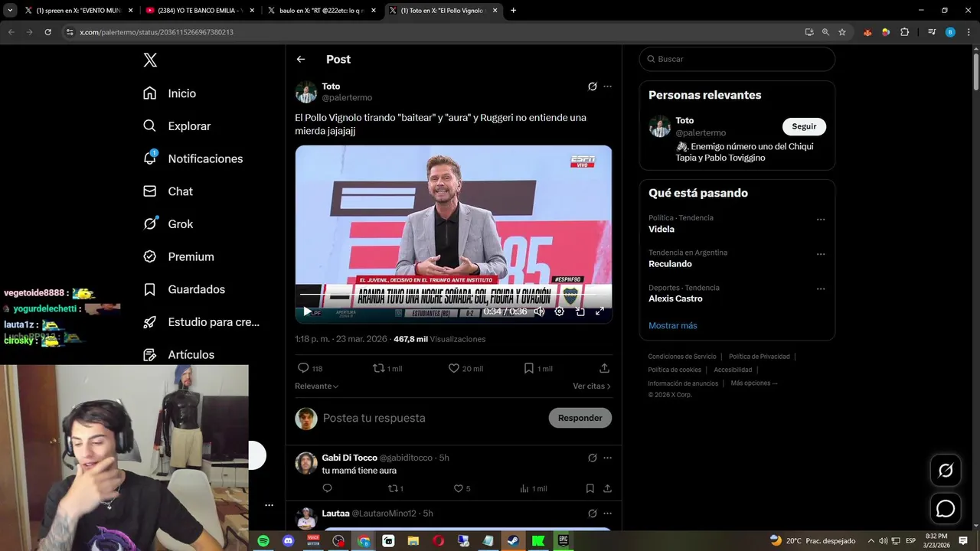Viewport: 980px width, 551px height.
Task: Switch video to picture-in-picture
Action: (x=580, y=311)
